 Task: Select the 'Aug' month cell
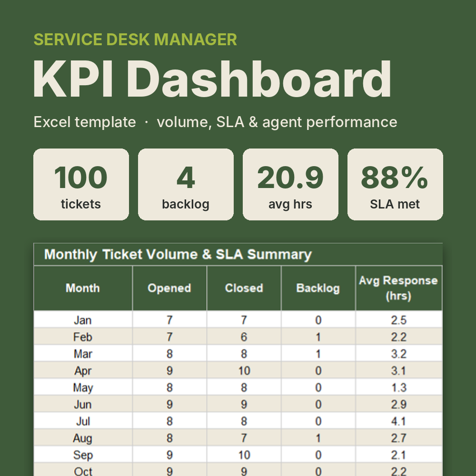[83, 438]
